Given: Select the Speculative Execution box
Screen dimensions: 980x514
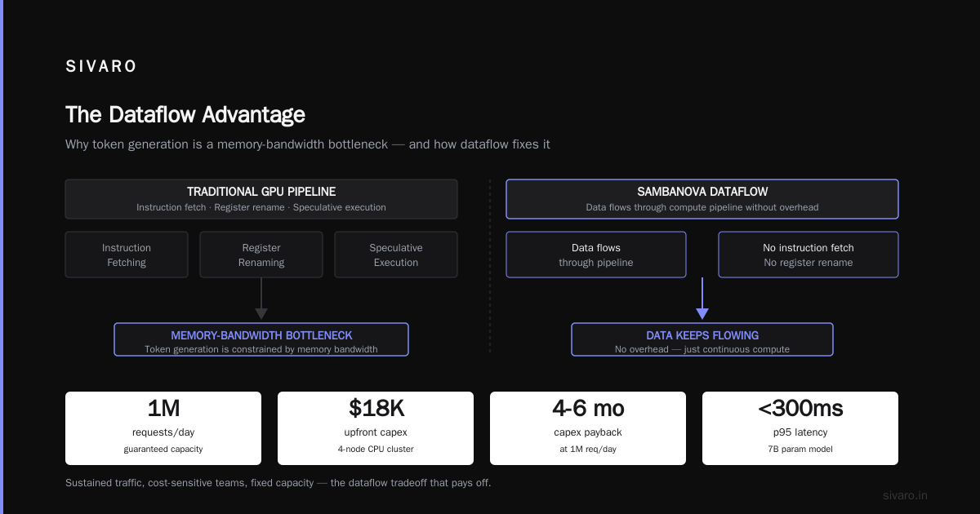Looking at the screenshot, I should (396, 255).
